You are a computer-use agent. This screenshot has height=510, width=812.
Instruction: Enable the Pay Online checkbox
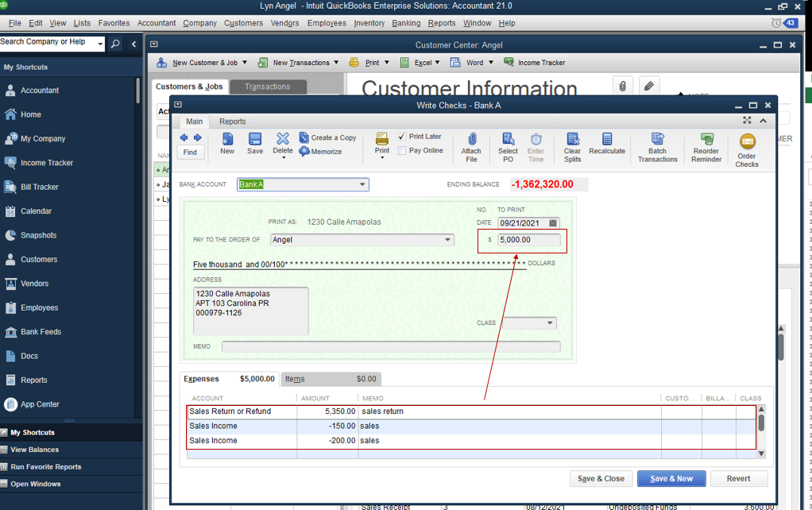click(x=401, y=151)
